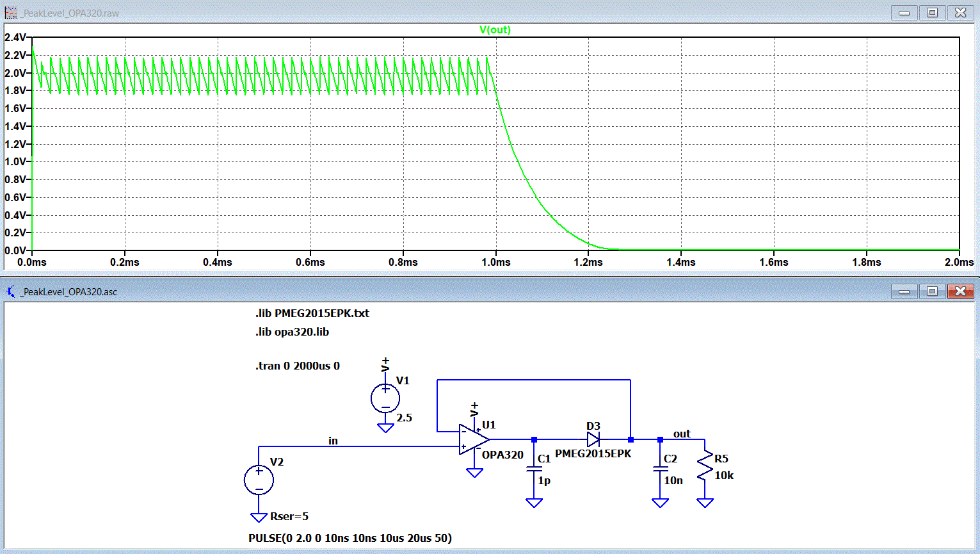
Task: Click the schematic window title bar icon
Action: [11, 291]
